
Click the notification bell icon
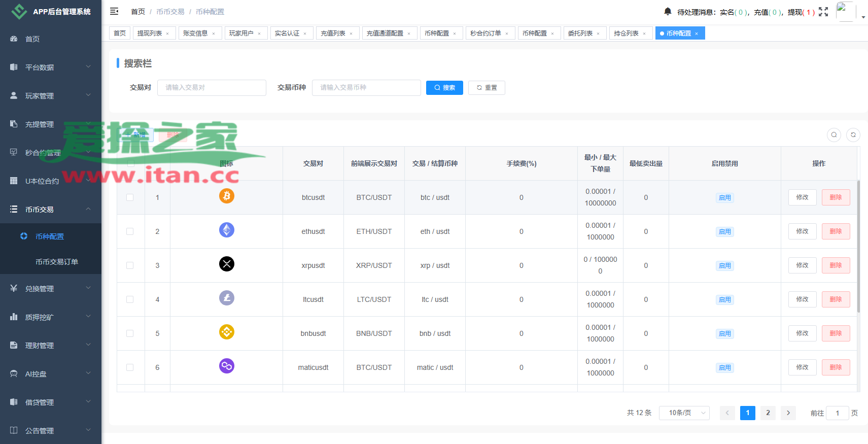(668, 11)
